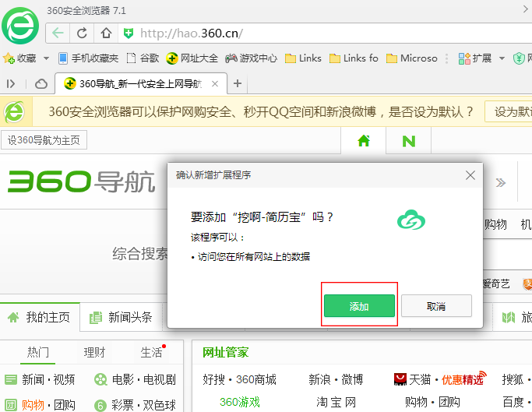Viewport: 532px width, 412px height.
Task: Close the extension confirmation dialog
Action: (x=470, y=175)
